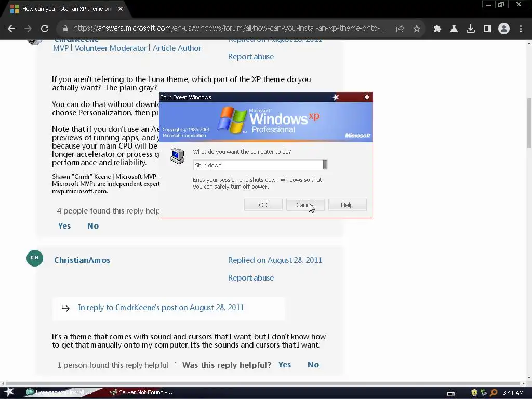The image size is (532, 399).
Task: Report abuse on ChristianAmos's reply
Action: [x=251, y=277]
